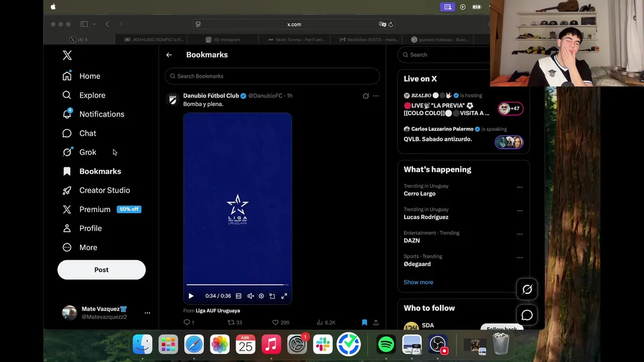Repost the tweet with 33 reposts
This screenshot has width=644, height=362.
[x=235, y=322]
